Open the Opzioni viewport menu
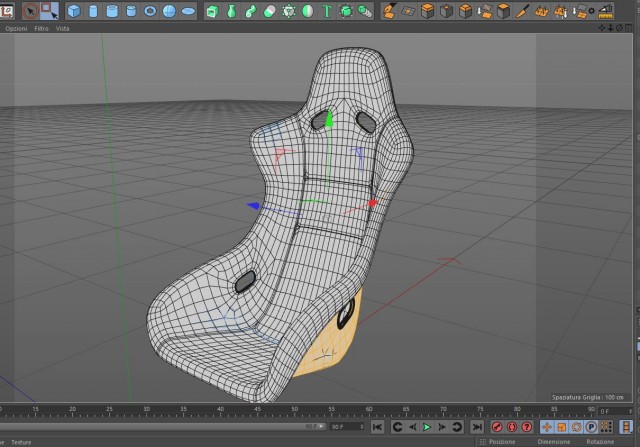 click(x=16, y=29)
